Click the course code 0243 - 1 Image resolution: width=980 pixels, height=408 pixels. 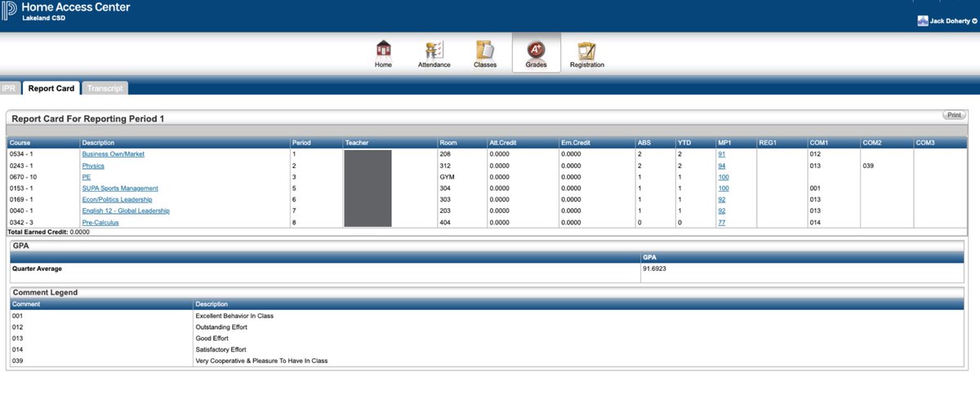click(x=21, y=165)
